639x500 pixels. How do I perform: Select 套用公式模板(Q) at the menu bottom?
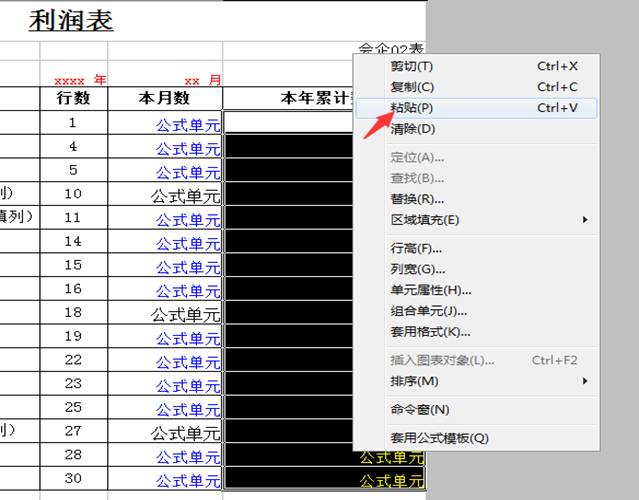[x=439, y=438]
